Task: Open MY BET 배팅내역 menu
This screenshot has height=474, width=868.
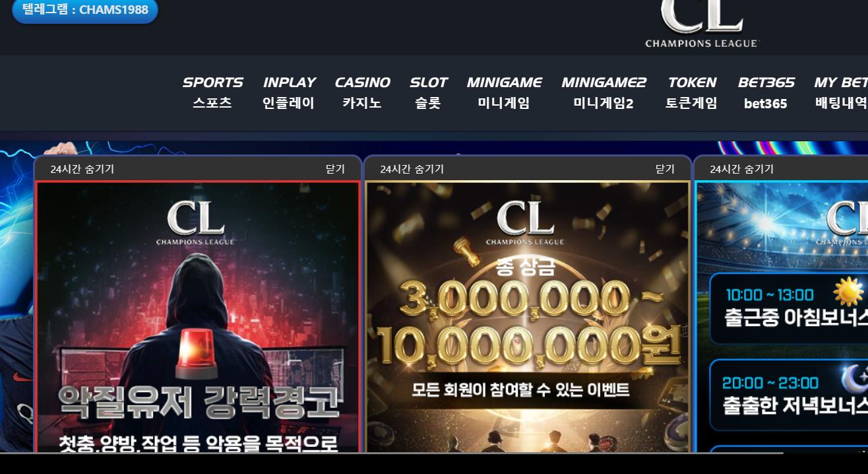Action: [841, 92]
